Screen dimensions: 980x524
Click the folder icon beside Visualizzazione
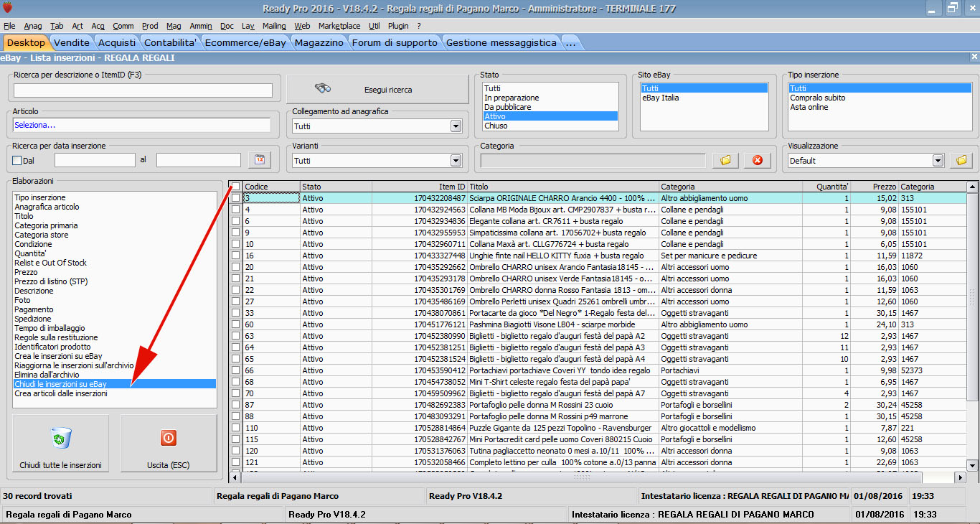pos(961,160)
